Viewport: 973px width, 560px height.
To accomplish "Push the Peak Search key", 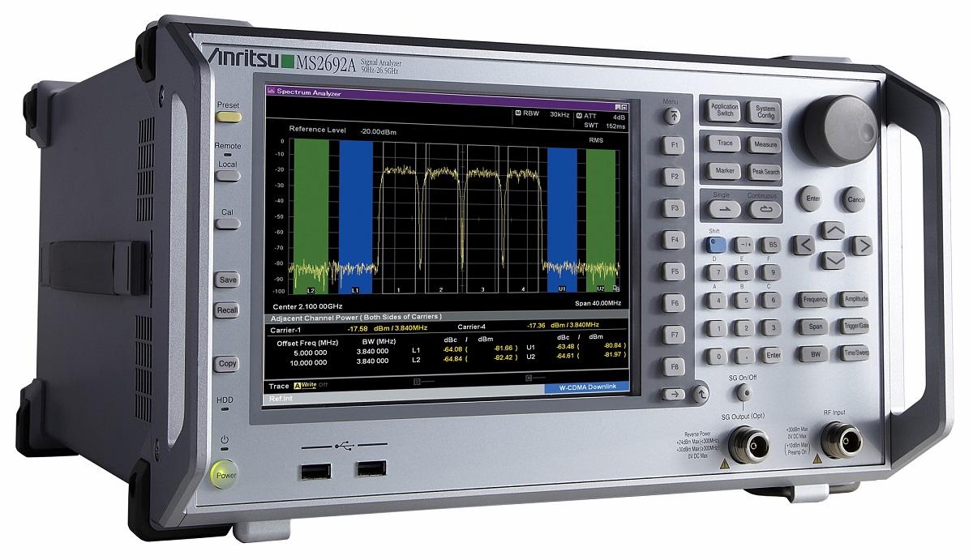I will (x=765, y=172).
